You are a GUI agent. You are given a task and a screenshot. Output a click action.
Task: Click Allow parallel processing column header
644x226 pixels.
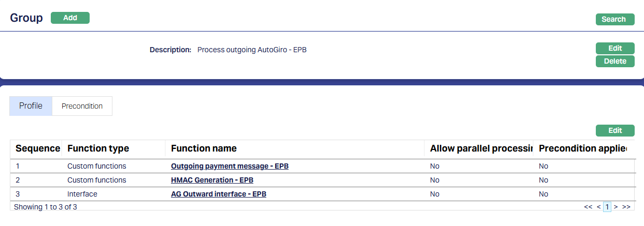click(481, 149)
